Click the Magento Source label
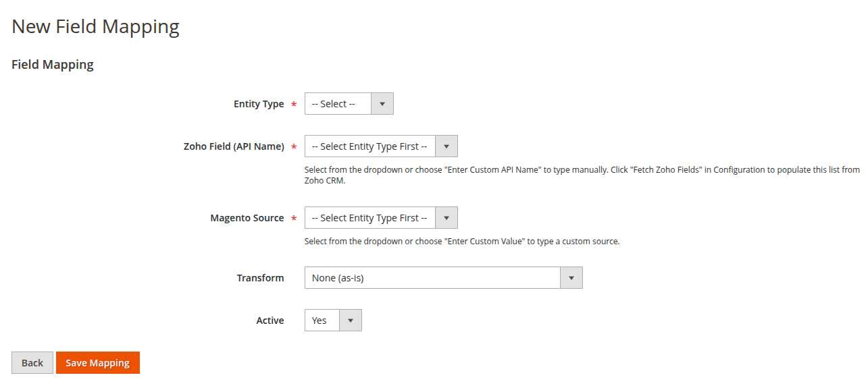The height and width of the screenshot is (390, 868). click(247, 218)
